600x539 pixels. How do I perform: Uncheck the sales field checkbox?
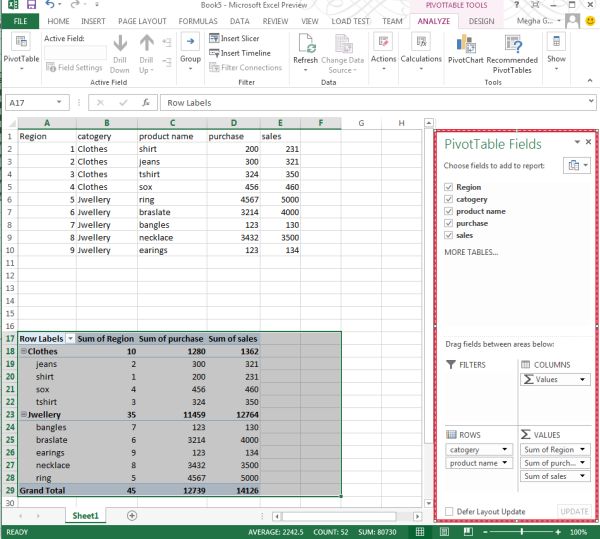[448, 235]
